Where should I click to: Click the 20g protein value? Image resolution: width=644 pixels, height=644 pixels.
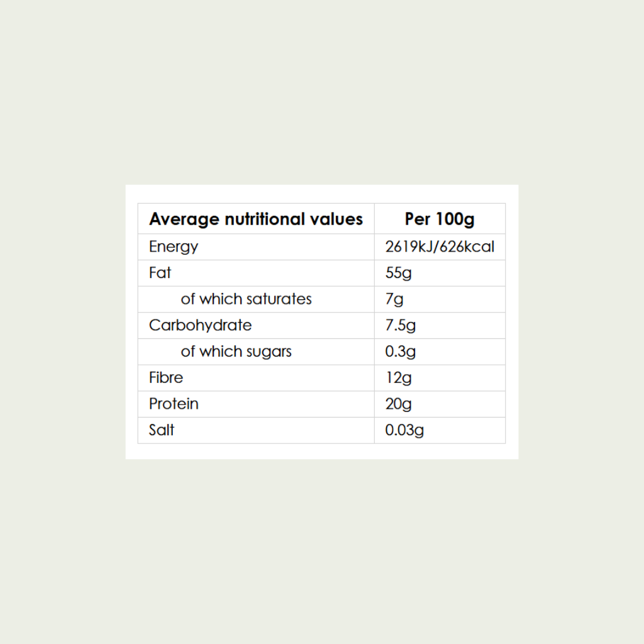pyautogui.click(x=398, y=404)
